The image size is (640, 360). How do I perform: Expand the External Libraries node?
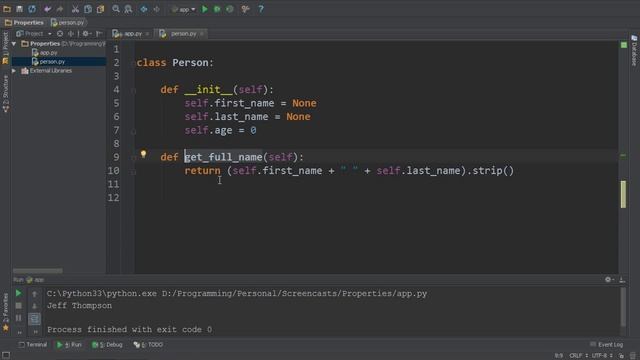pyautogui.click(x=14, y=71)
